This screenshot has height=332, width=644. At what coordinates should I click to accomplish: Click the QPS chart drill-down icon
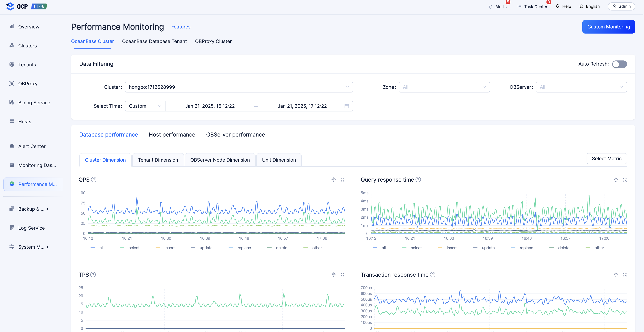(x=334, y=180)
